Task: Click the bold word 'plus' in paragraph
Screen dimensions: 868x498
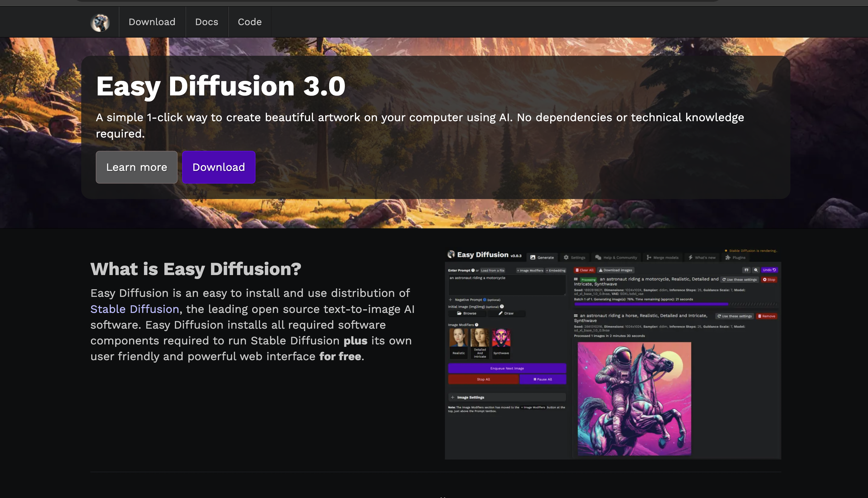Action: (x=355, y=341)
